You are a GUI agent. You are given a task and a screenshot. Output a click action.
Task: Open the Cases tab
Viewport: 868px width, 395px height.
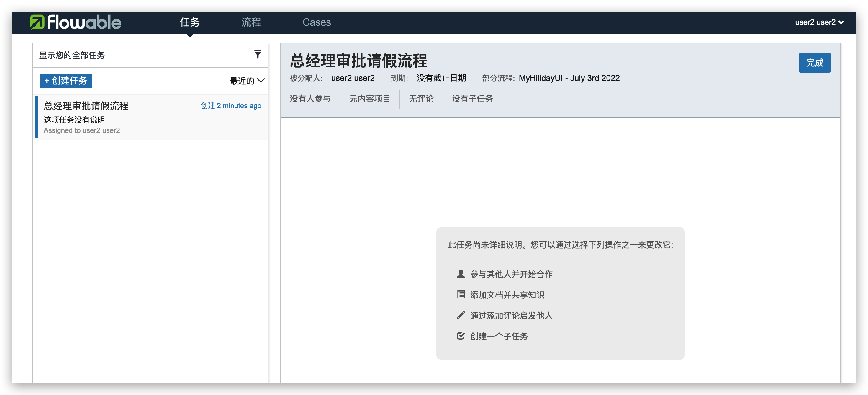pos(316,22)
